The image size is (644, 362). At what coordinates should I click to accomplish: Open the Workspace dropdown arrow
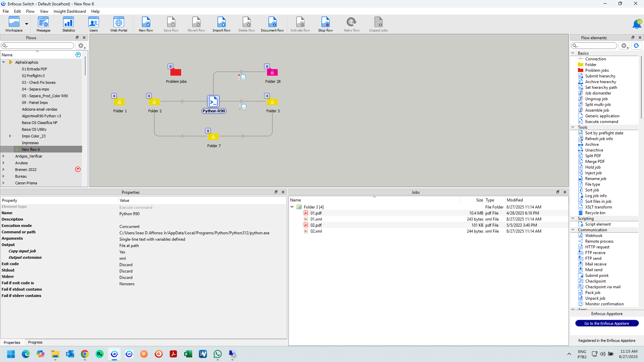pos(26,24)
